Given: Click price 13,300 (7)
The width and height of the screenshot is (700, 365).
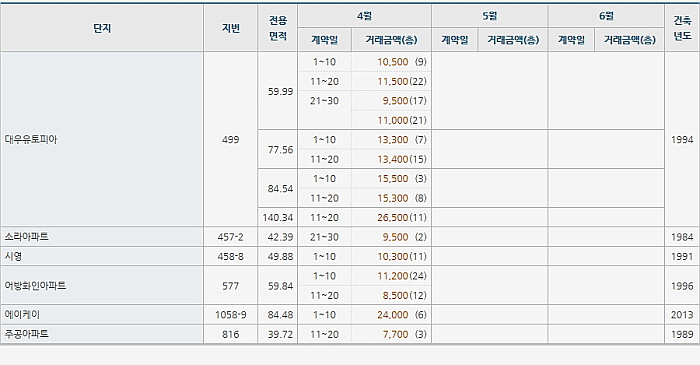Looking at the screenshot, I should [x=402, y=140].
